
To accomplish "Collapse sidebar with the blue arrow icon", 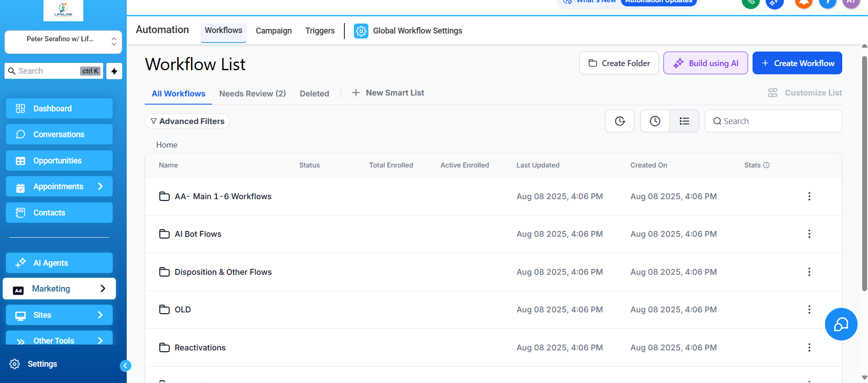I will 125,365.
